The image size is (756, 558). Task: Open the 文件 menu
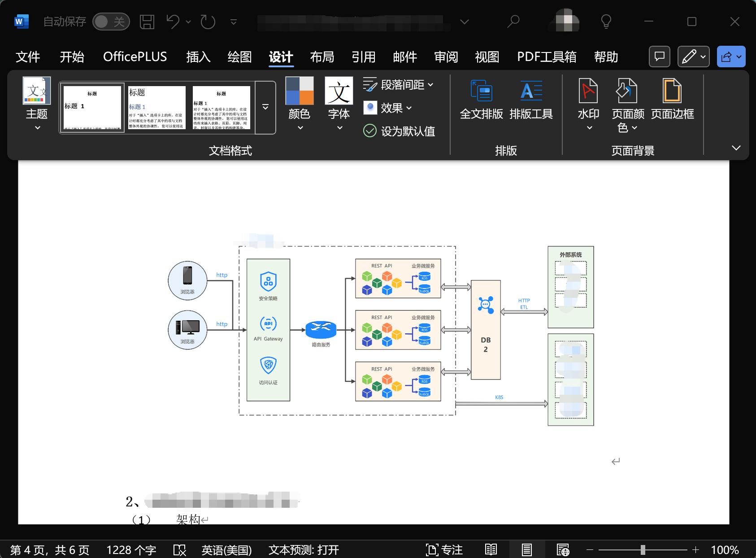click(28, 57)
